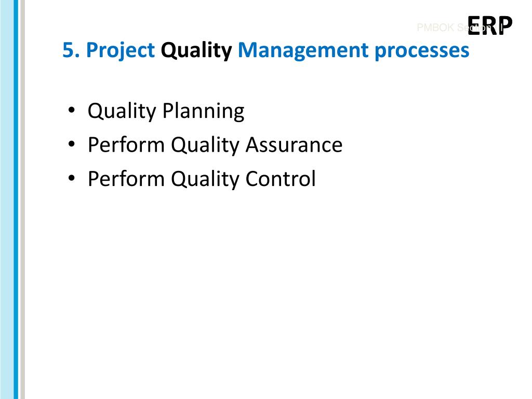
Task: Select the Perform Quality Control line
Action: [202, 179]
